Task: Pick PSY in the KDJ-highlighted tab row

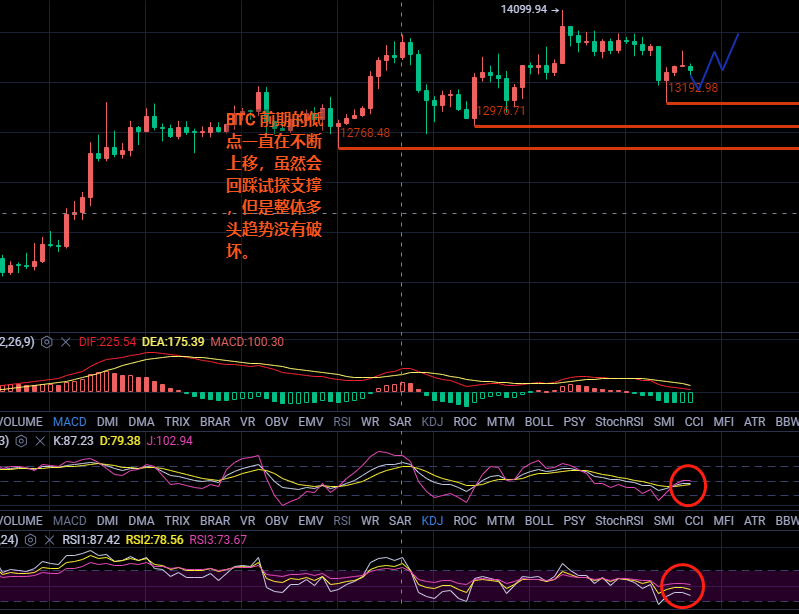Action: point(574,521)
